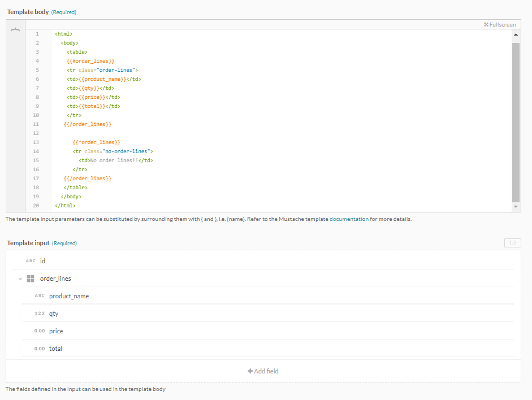Click the 0.00 type icon beside price
The image size is (532, 400).
coord(39,331)
